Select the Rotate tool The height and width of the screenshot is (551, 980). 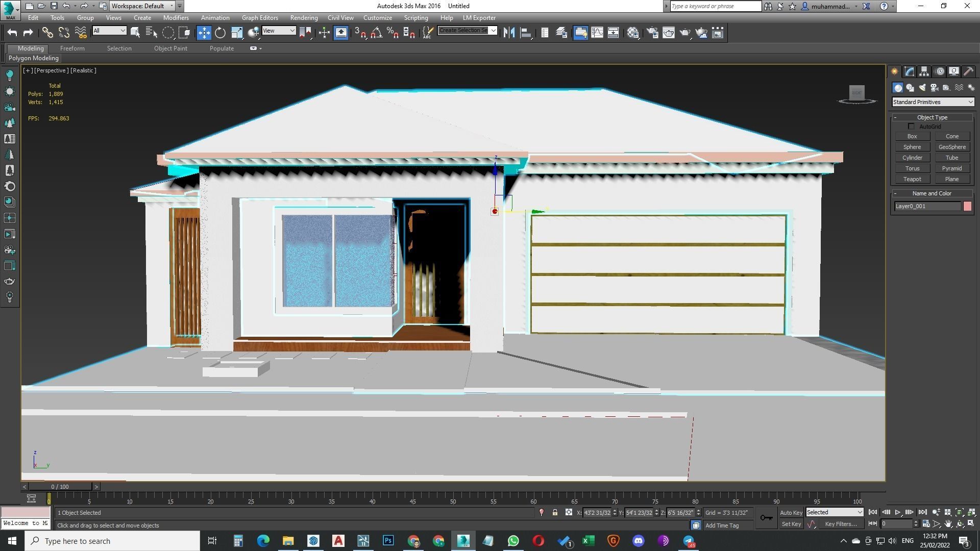pos(220,33)
